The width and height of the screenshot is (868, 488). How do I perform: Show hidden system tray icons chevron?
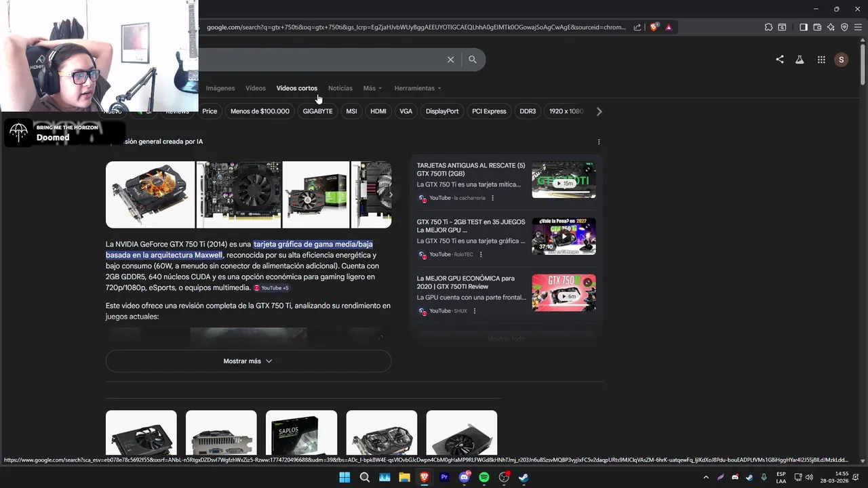pos(706,477)
